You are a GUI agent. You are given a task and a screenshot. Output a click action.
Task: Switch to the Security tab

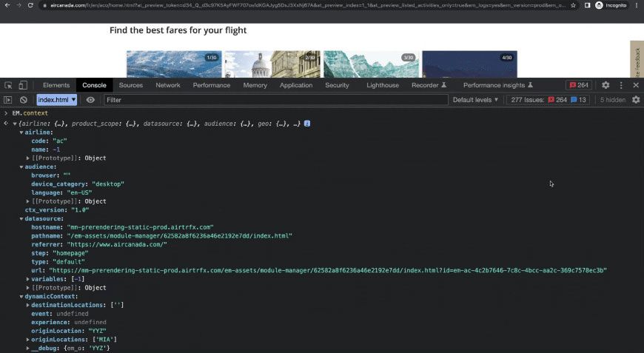338,85
